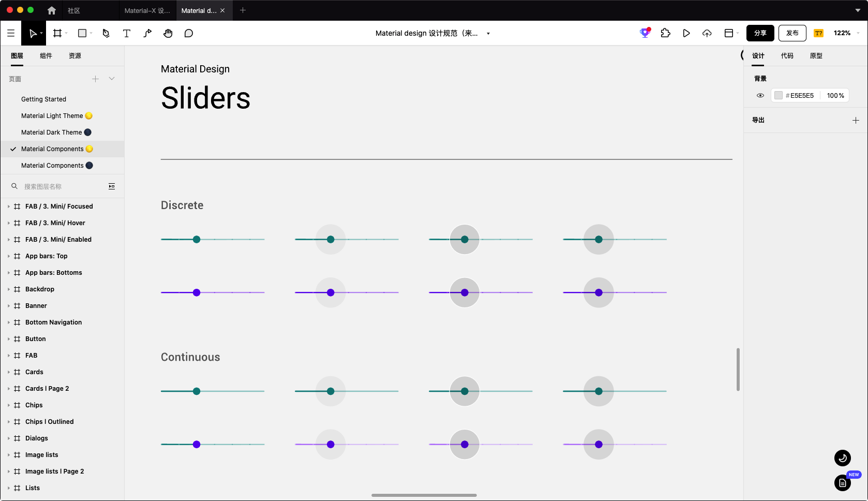Switch to the 图层 layers tab

coord(17,56)
